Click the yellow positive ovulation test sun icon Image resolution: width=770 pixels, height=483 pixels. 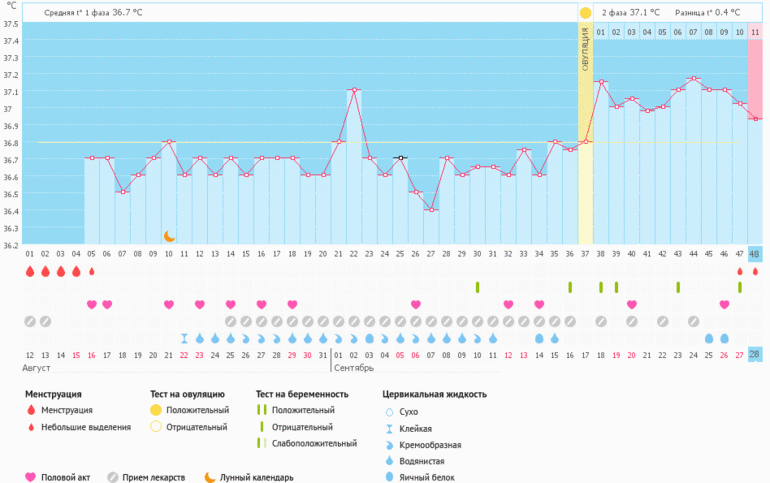(x=585, y=13)
